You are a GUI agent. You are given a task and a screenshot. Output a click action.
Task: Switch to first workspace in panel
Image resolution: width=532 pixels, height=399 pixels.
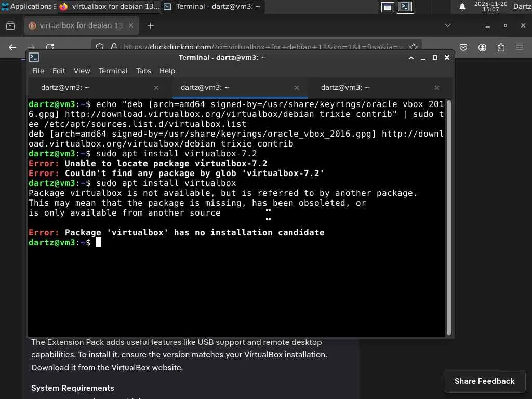[388, 7]
